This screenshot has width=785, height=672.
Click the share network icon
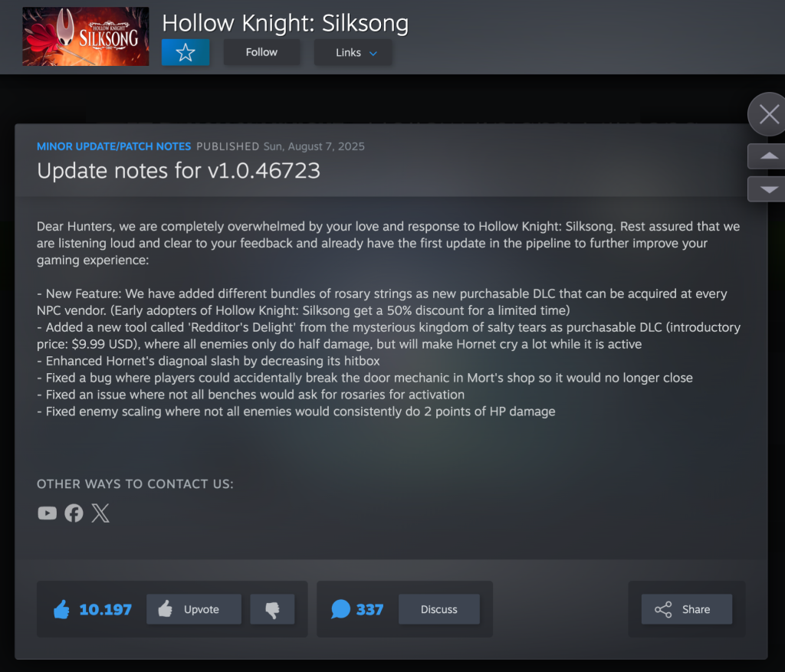(663, 609)
